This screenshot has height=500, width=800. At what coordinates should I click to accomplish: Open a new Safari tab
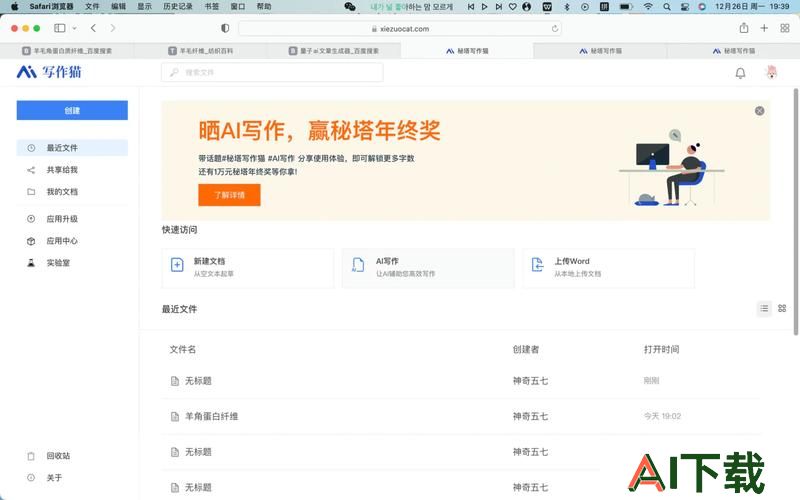[x=764, y=28]
